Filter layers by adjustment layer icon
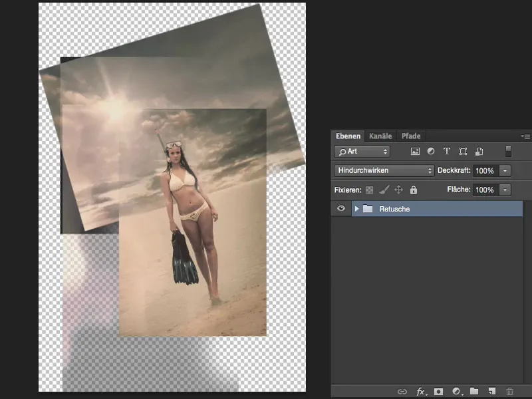 pos(431,152)
